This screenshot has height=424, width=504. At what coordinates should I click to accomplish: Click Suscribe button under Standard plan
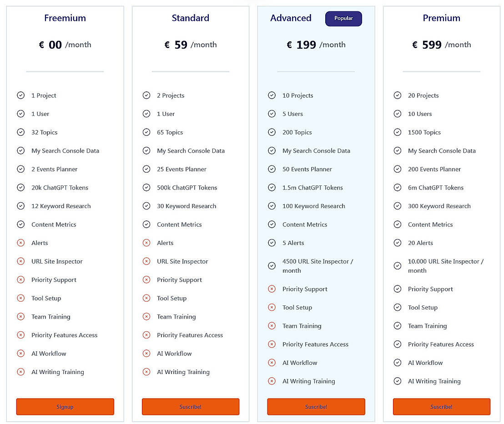pyautogui.click(x=191, y=407)
